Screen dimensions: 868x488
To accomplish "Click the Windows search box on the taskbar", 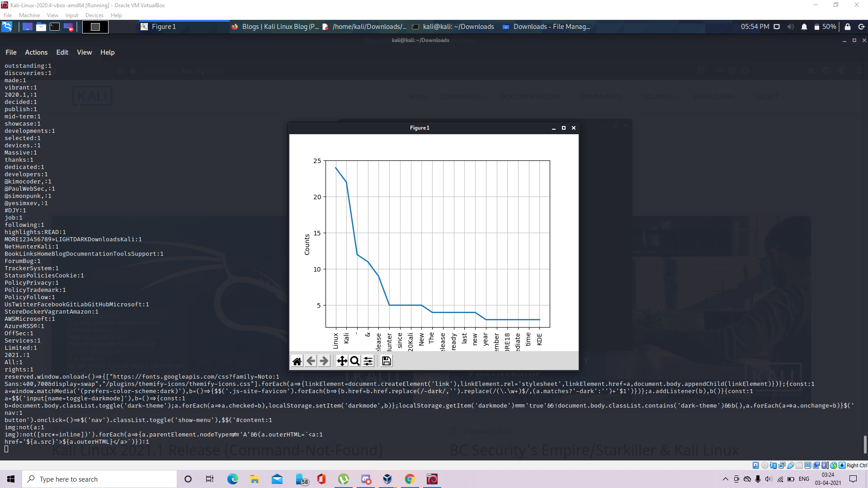I will [99, 479].
